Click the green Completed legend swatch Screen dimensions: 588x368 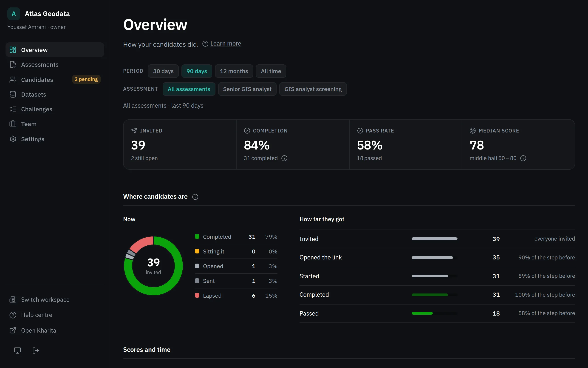tap(197, 237)
